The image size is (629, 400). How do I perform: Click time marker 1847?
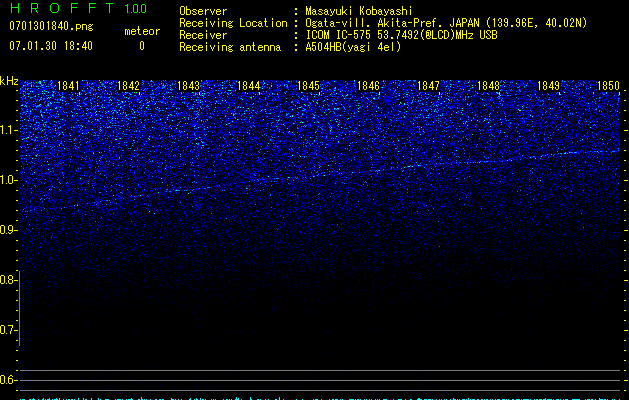428,86
